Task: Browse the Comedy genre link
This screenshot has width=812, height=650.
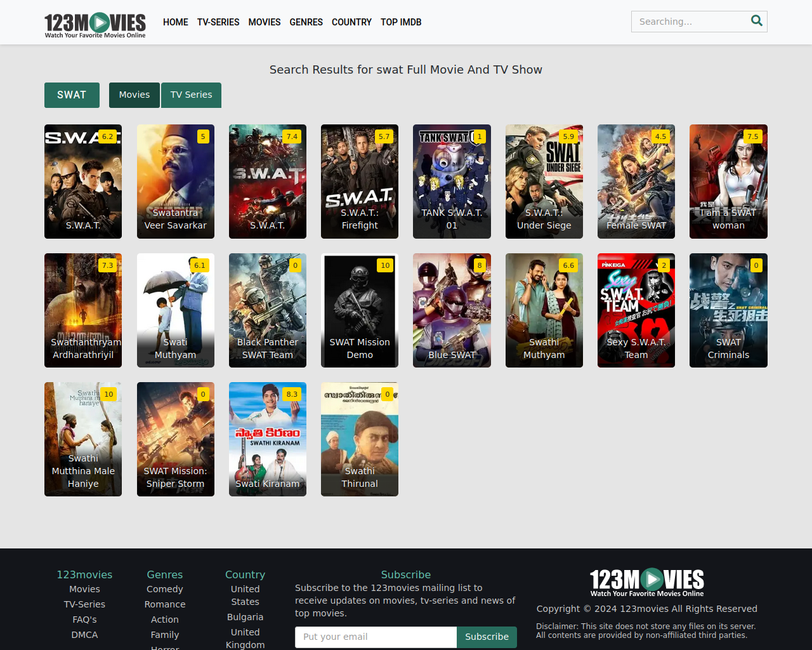Action: click(165, 589)
